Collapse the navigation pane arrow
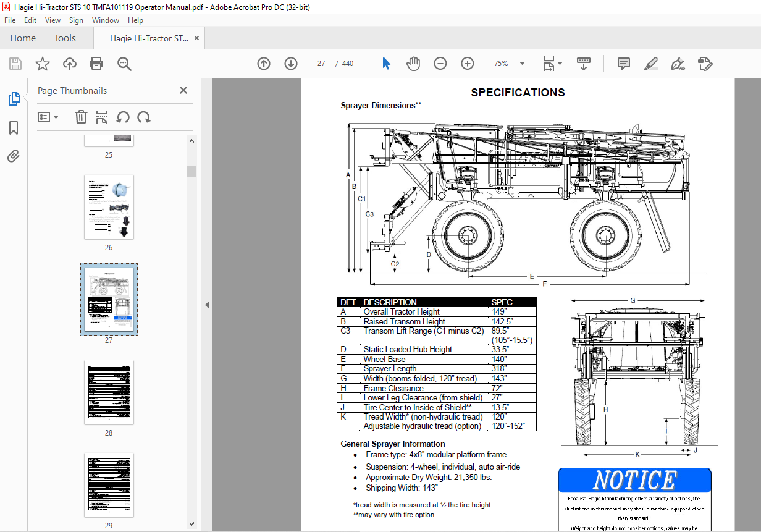Image resolution: width=761 pixels, height=532 pixels. click(207, 305)
